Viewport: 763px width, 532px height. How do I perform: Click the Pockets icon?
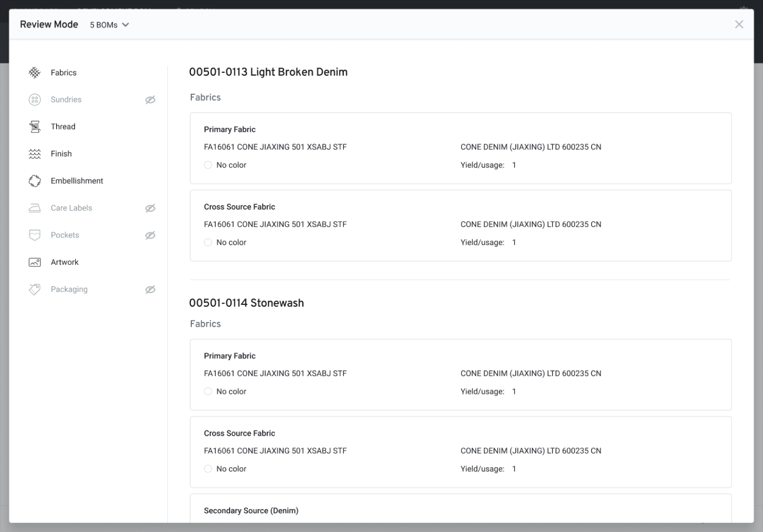[35, 235]
